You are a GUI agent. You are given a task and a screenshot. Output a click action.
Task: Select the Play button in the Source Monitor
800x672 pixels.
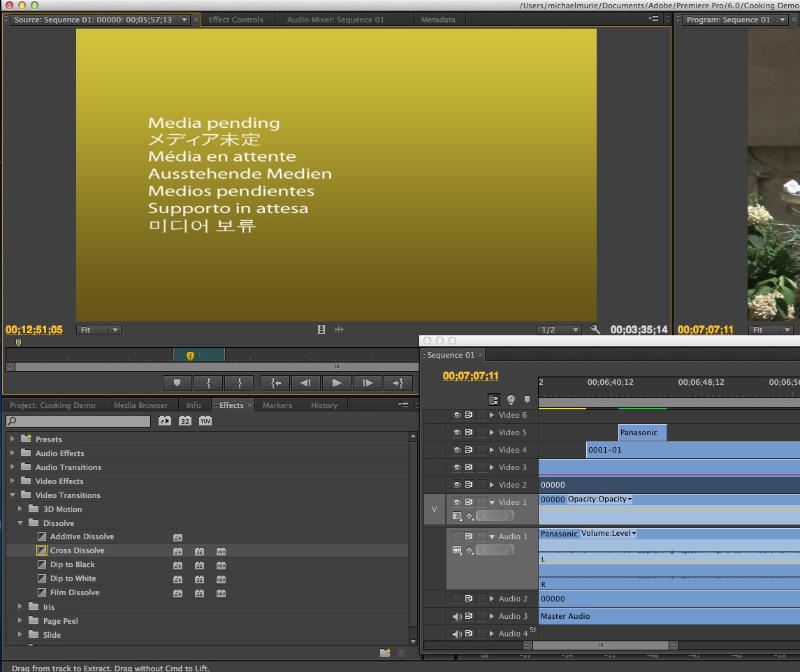click(x=337, y=383)
